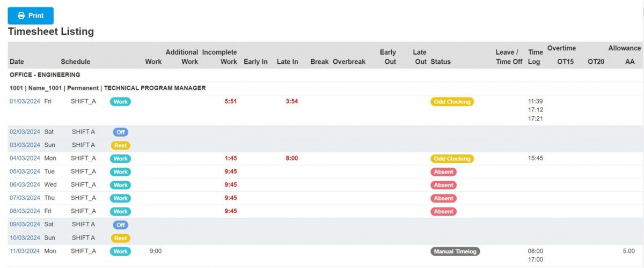Open the 01/03/2024 date link

(x=25, y=101)
